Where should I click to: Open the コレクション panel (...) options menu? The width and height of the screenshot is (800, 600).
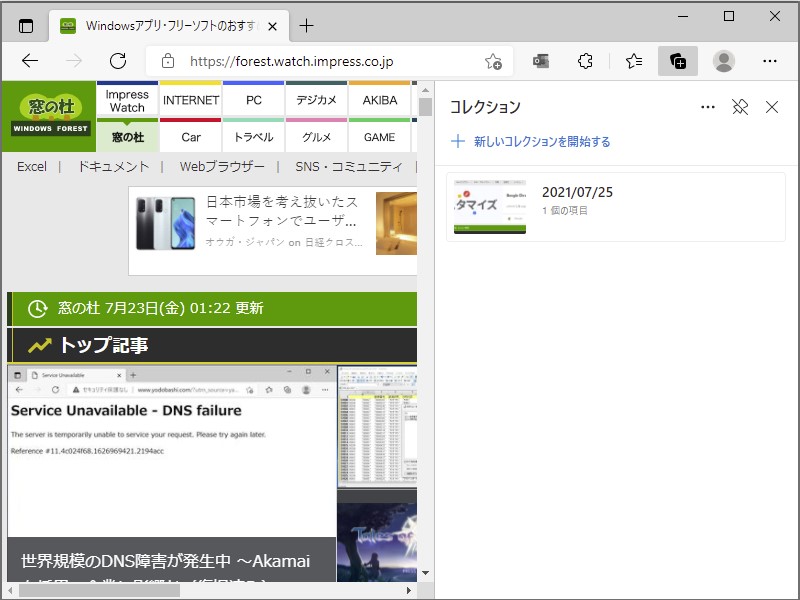point(708,107)
